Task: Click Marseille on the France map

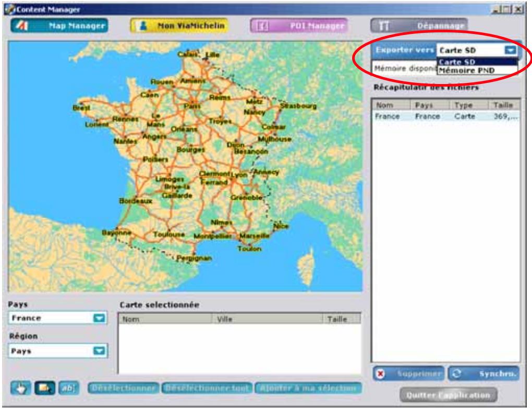Action: 254,236
